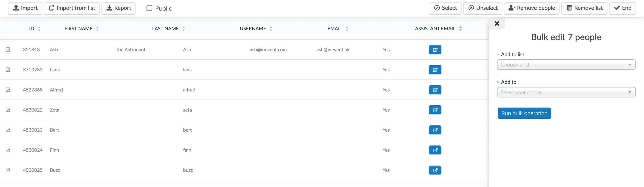Uncheck the row for Buzz
The height and width of the screenshot is (187, 644).
click(x=8, y=170)
